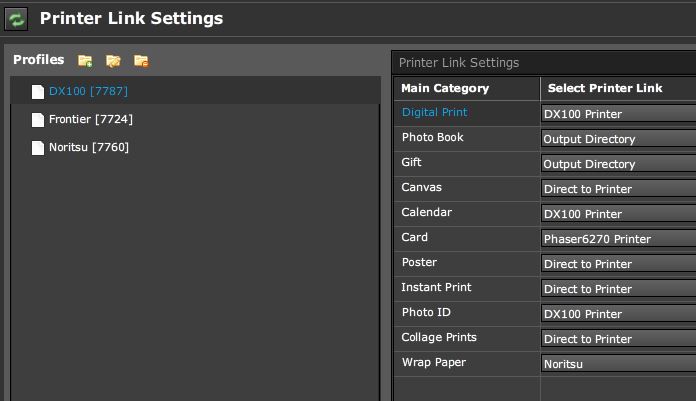This screenshot has height=401, width=696.
Task: Open Poster printer link dropdown
Action: pyautogui.click(x=618, y=264)
